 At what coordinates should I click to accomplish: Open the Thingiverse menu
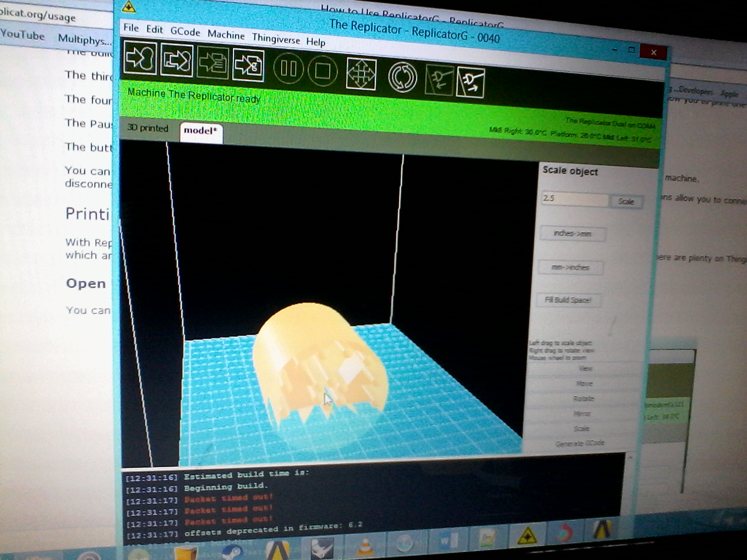click(276, 39)
